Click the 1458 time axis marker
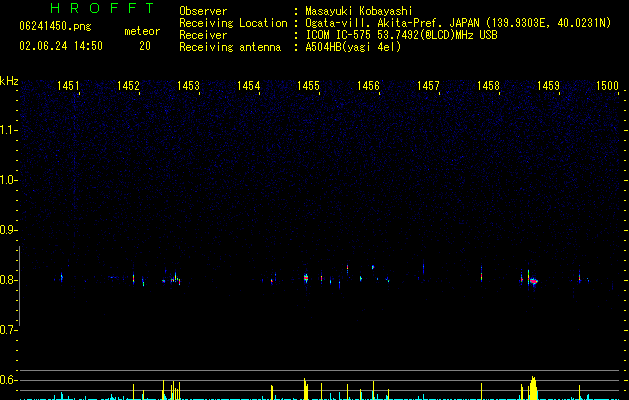Screen dimensions: 629x400 (488, 86)
